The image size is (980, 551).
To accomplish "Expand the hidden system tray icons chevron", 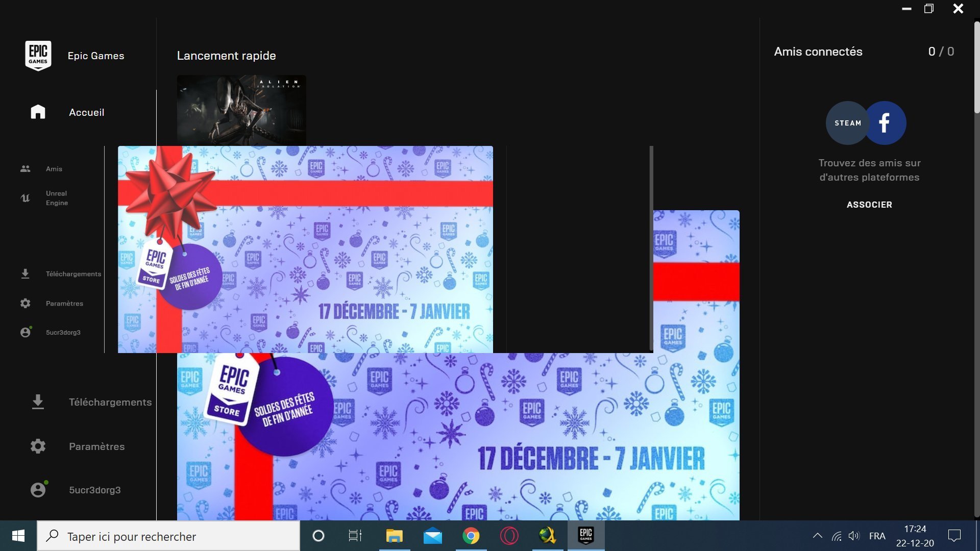I will click(817, 536).
